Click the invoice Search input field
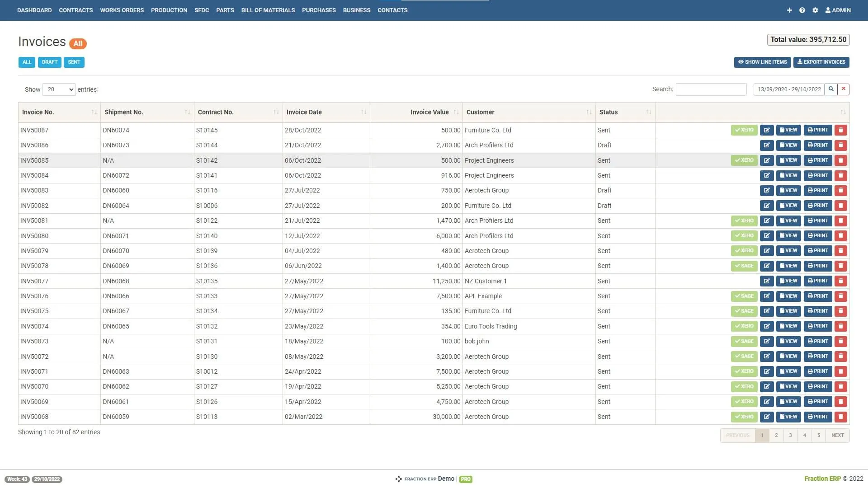The width and height of the screenshot is (868, 488). 711,89
